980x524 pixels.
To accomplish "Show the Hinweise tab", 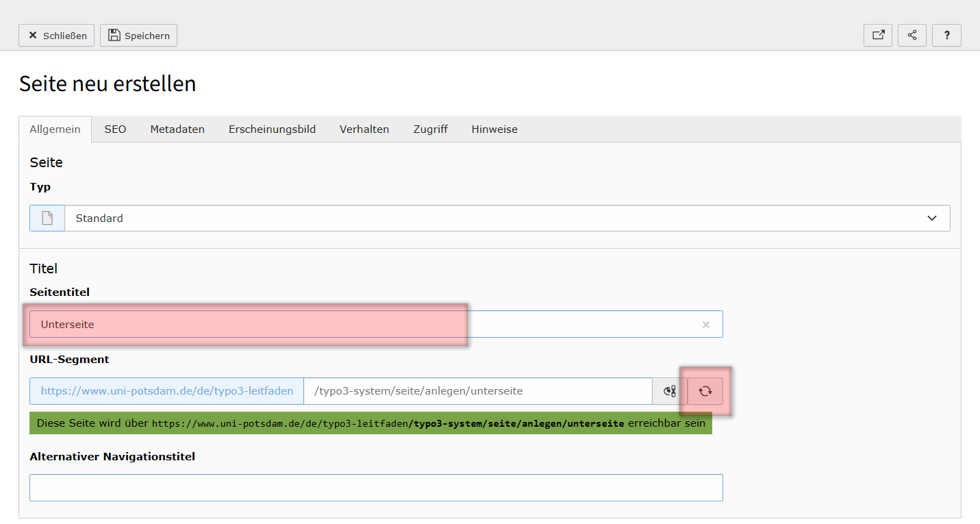I will coord(494,129).
